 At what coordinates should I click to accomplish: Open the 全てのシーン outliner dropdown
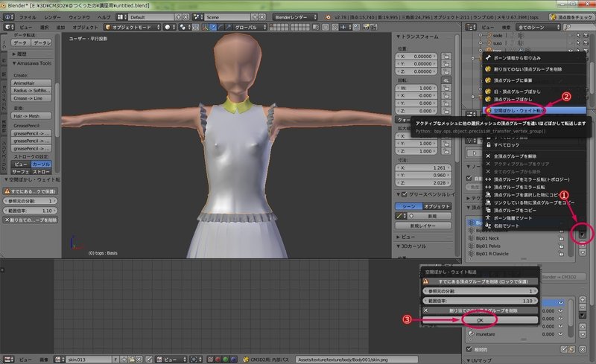[538, 28]
